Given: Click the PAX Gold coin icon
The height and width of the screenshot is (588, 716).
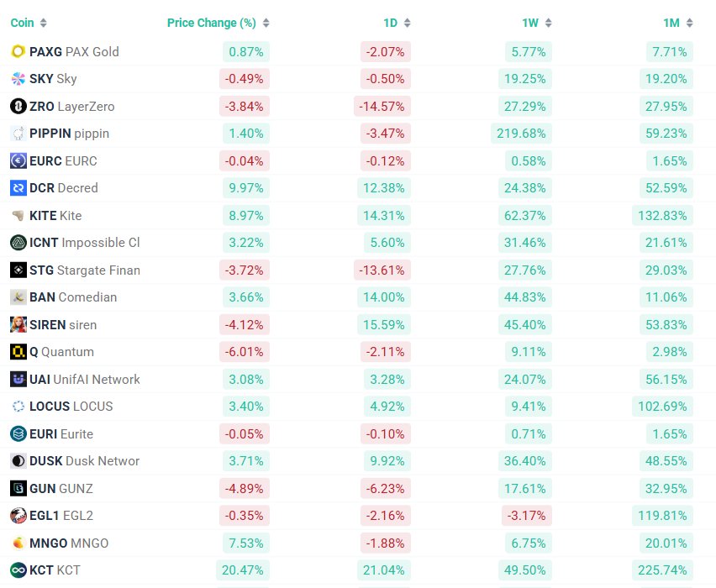Looking at the screenshot, I should coord(18,52).
